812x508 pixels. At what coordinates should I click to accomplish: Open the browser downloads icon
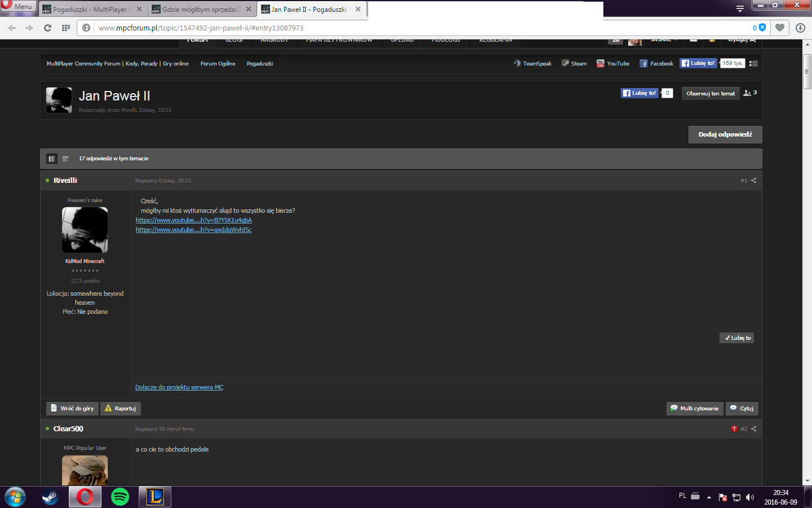[x=800, y=28]
